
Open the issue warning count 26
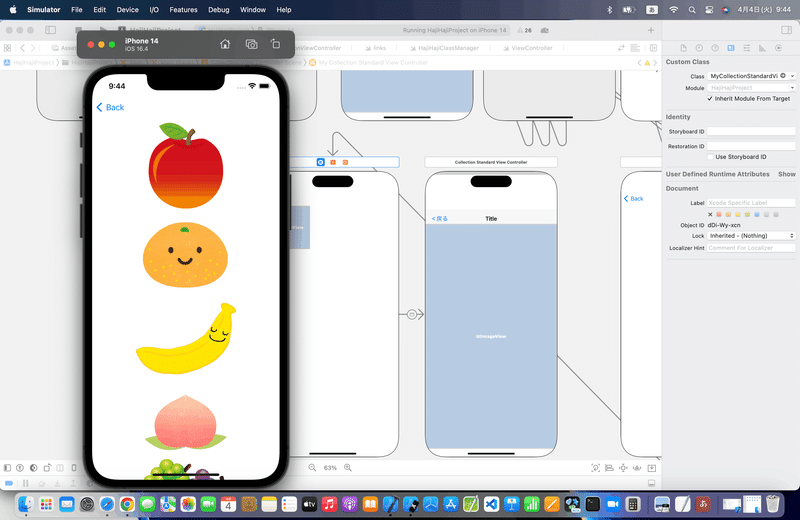tap(524, 31)
